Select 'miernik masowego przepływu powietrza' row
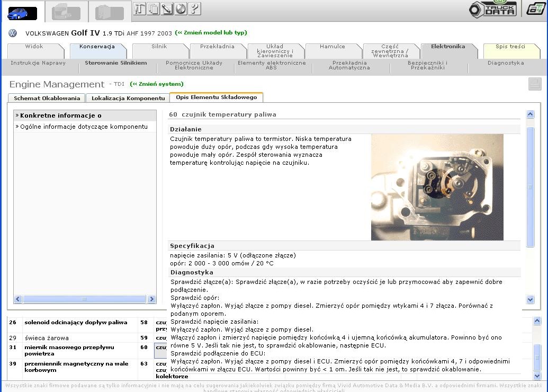548x392 pixels. point(69,350)
